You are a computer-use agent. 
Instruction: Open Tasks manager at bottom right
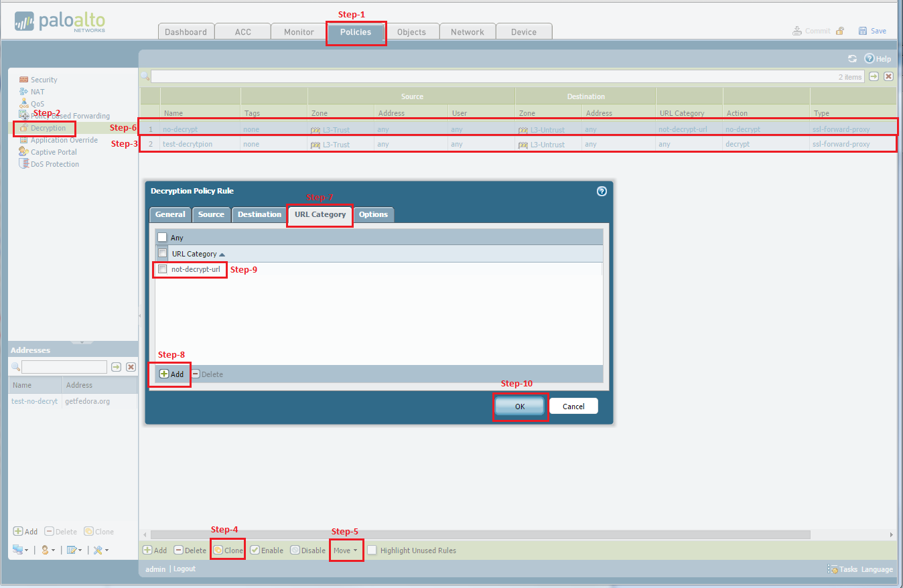click(x=843, y=569)
